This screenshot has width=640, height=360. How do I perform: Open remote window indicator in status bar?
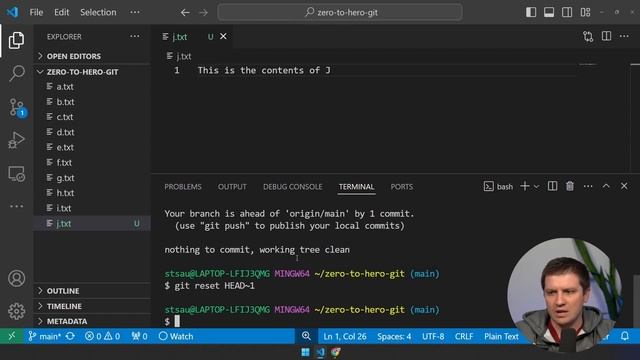pos(11,336)
